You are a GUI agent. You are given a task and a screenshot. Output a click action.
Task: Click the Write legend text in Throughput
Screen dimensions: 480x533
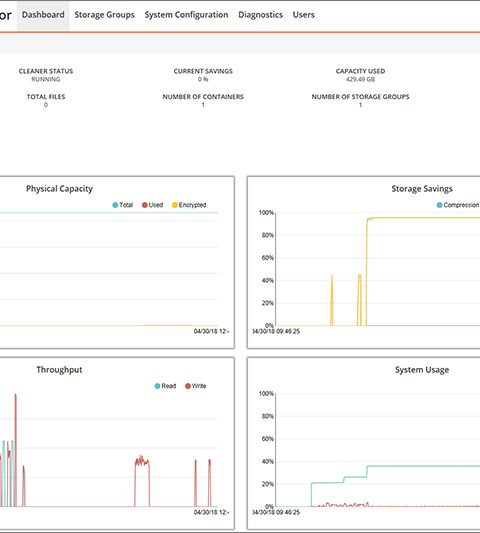coord(199,386)
